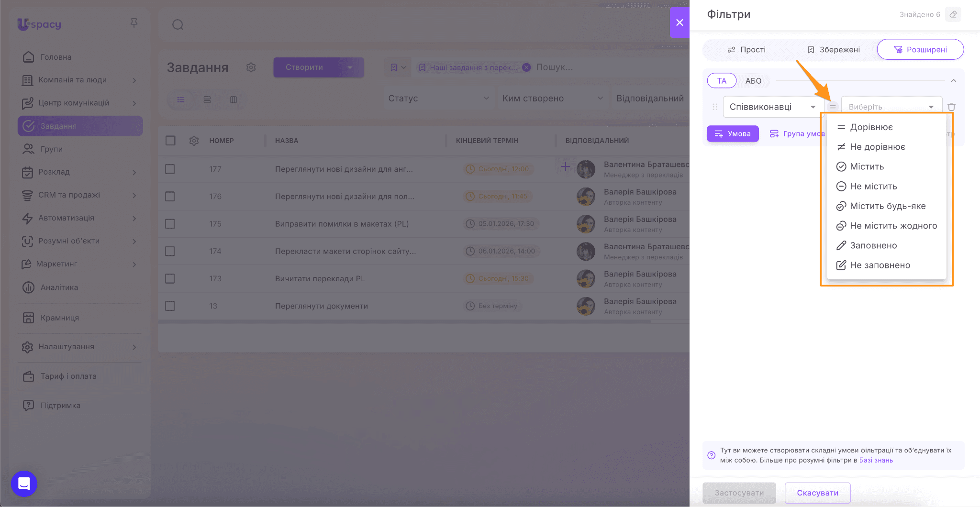This screenshot has width=980, height=507.
Task: Click the plus icon in task 177 row
Action: pos(566,166)
